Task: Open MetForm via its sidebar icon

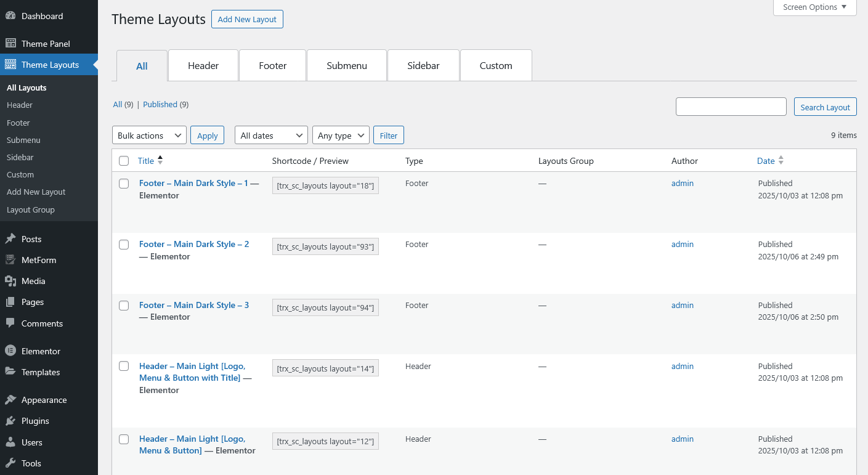Action: pyautogui.click(x=10, y=260)
